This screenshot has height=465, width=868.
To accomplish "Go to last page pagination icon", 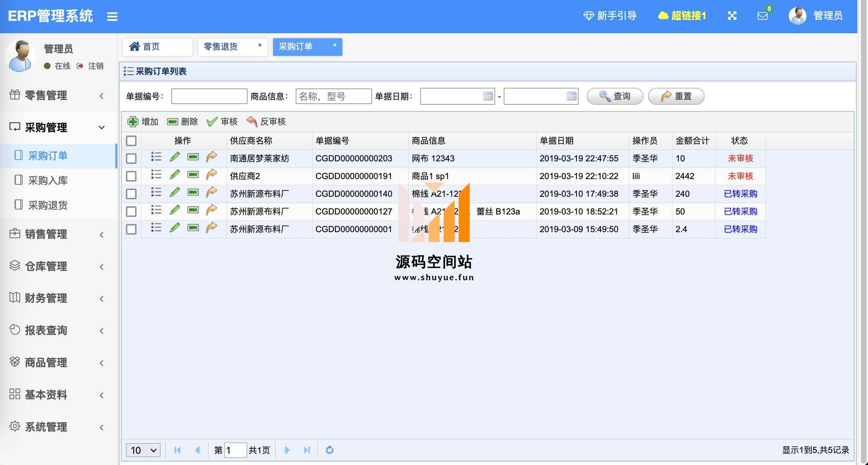I will 307,450.
